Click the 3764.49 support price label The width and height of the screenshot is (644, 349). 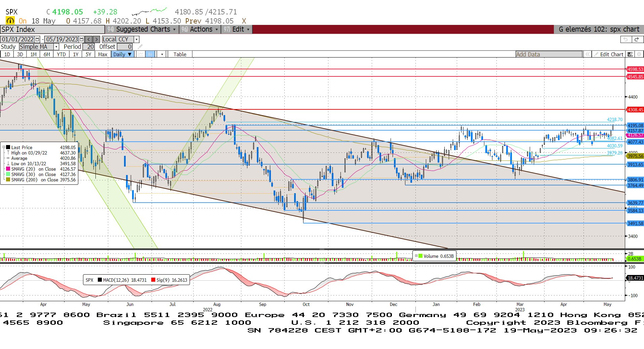[635, 185]
